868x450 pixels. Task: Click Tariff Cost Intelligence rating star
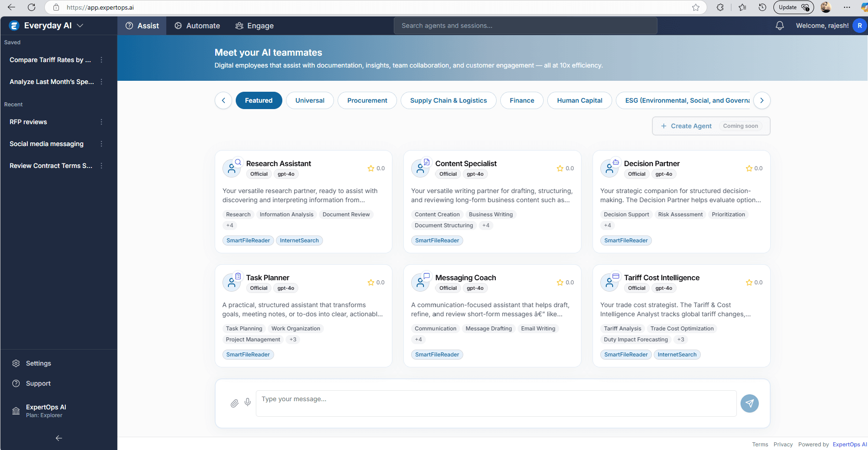tap(749, 283)
